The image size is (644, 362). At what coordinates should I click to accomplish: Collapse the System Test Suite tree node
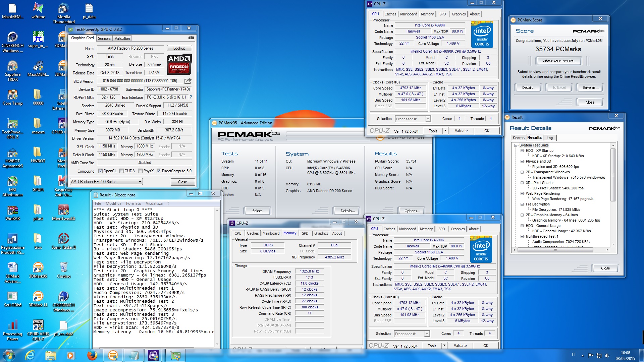[x=516, y=145]
